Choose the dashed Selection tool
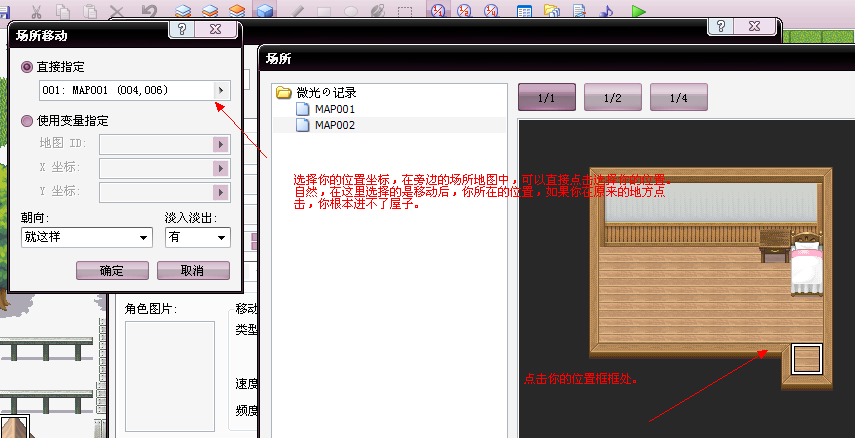 [x=405, y=11]
